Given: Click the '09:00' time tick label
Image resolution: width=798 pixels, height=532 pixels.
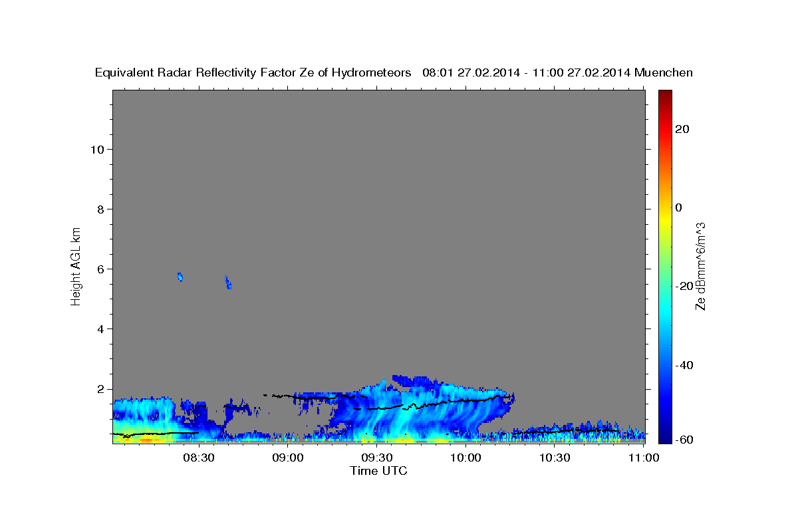Looking at the screenshot, I should (x=288, y=458).
